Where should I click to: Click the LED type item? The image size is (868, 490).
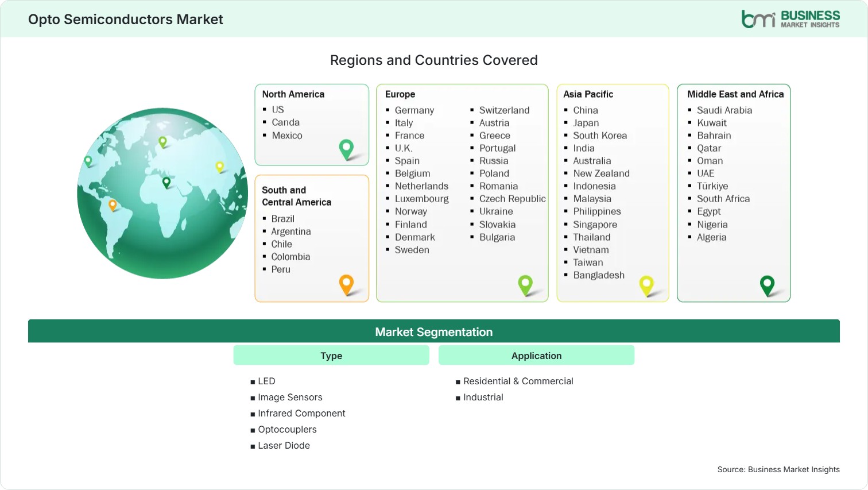(x=266, y=381)
